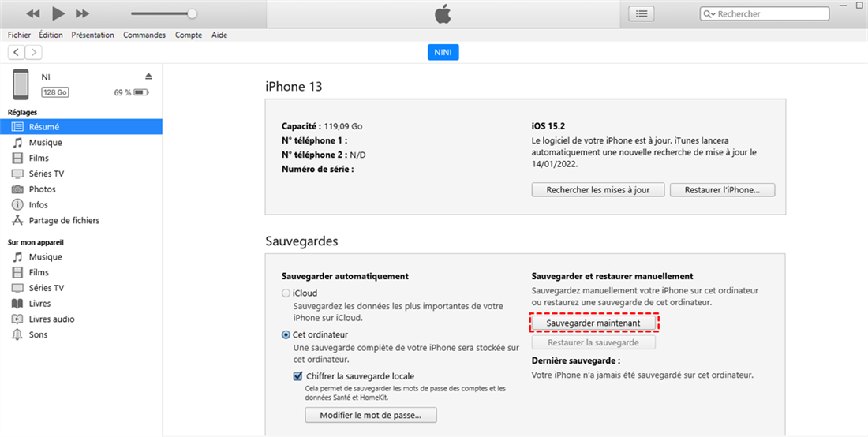868x437 pixels.
Task: Skip to previous track
Action: pyautogui.click(x=33, y=13)
